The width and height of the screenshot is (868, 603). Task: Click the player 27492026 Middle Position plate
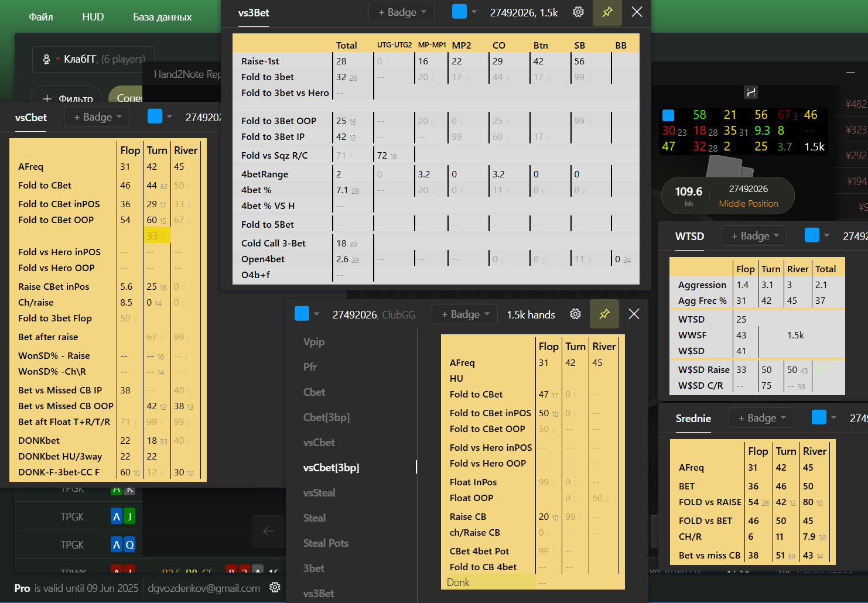pyautogui.click(x=728, y=196)
